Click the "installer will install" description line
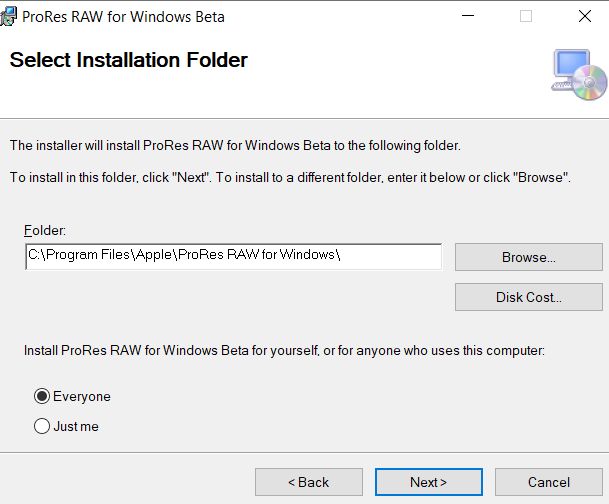The width and height of the screenshot is (609, 504). [x=235, y=145]
